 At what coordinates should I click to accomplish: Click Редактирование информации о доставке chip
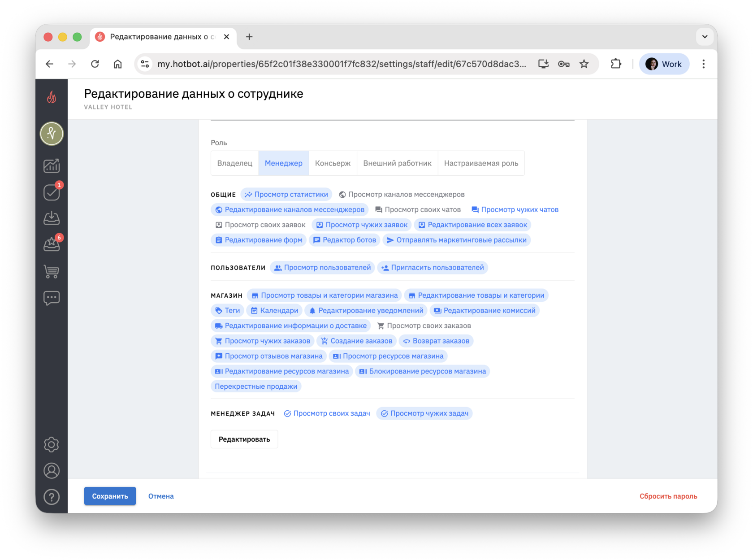coord(290,326)
